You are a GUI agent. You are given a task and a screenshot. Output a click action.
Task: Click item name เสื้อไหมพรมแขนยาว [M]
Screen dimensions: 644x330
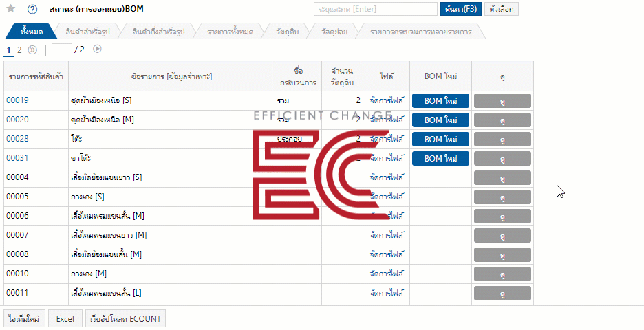coord(109,236)
